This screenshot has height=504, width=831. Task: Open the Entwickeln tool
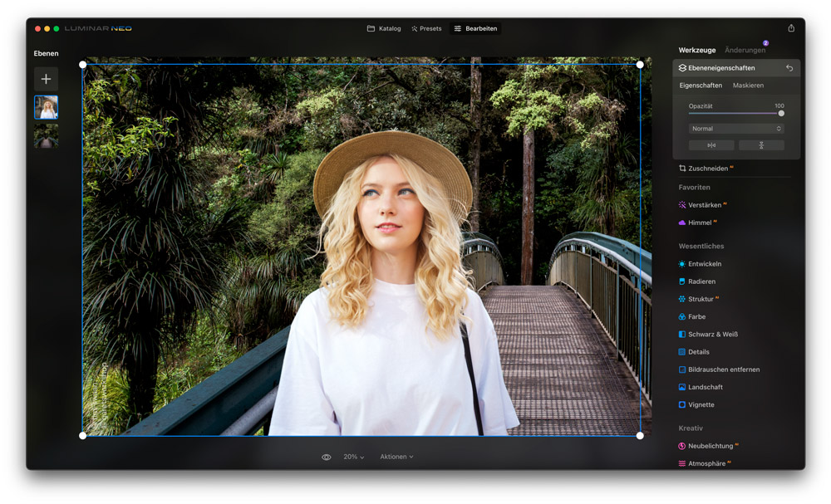coord(700,264)
